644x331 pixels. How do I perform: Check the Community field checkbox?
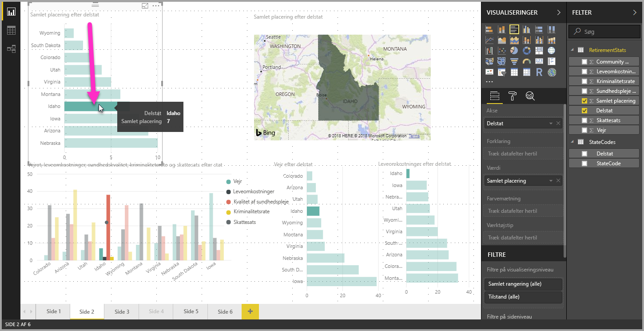click(x=584, y=62)
